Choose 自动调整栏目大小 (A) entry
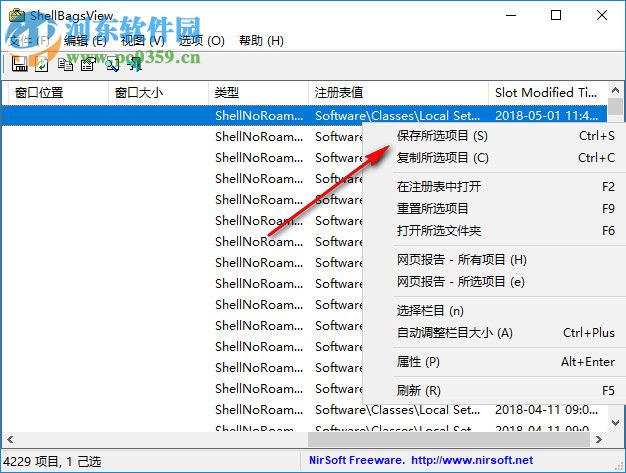The height and width of the screenshot is (473, 626). coord(495,332)
